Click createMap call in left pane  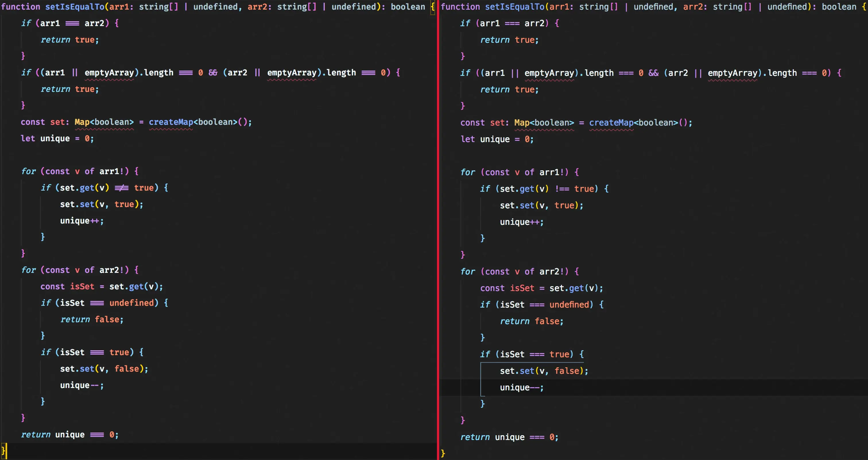point(170,122)
